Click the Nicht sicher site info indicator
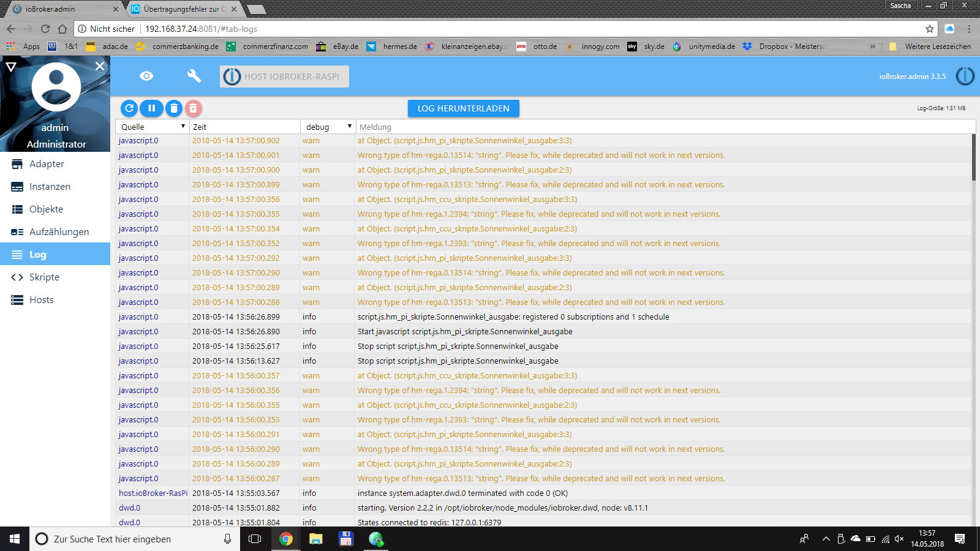Image resolution: width=980 pixels, height=551 pixels. [x=106, y=29]
